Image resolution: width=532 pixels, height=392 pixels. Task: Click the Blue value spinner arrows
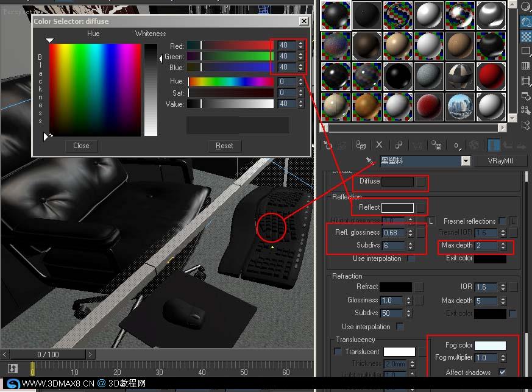300,67
